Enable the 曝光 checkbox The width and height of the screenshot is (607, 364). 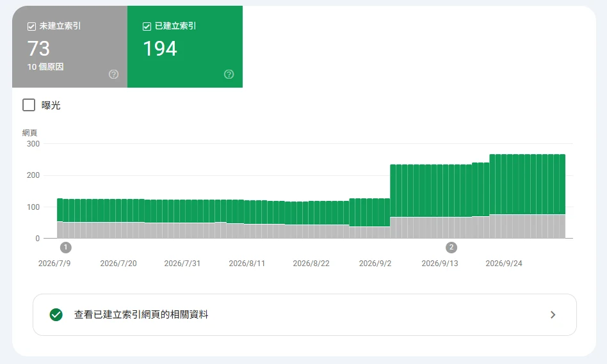29,105
